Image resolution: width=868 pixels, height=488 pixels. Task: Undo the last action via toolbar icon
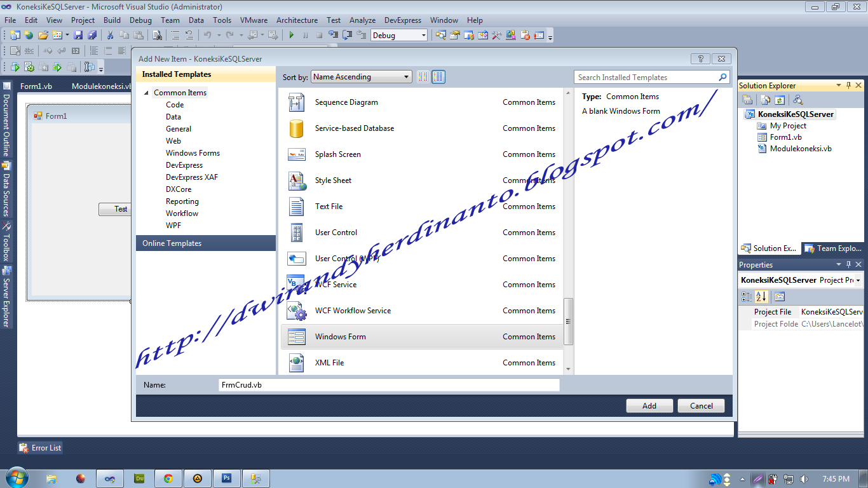(x=208, y=35)
